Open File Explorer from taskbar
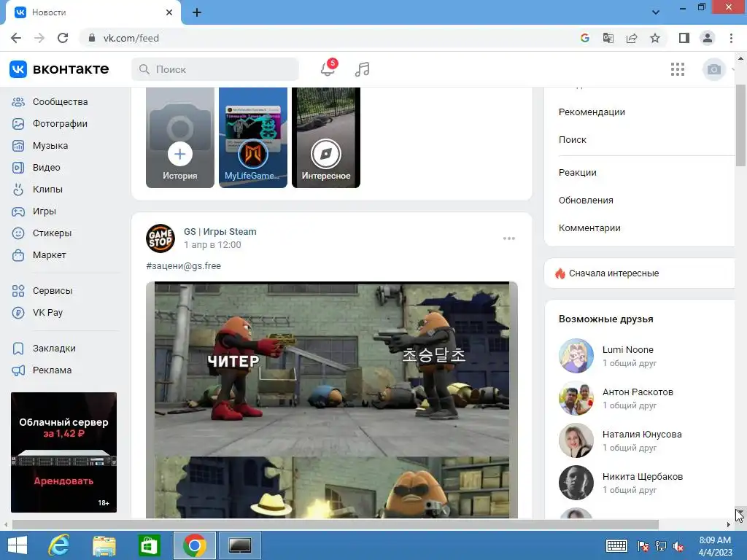The width and height of the screenshot is (747, 560). pyautogui.click(x=104, y=545)
